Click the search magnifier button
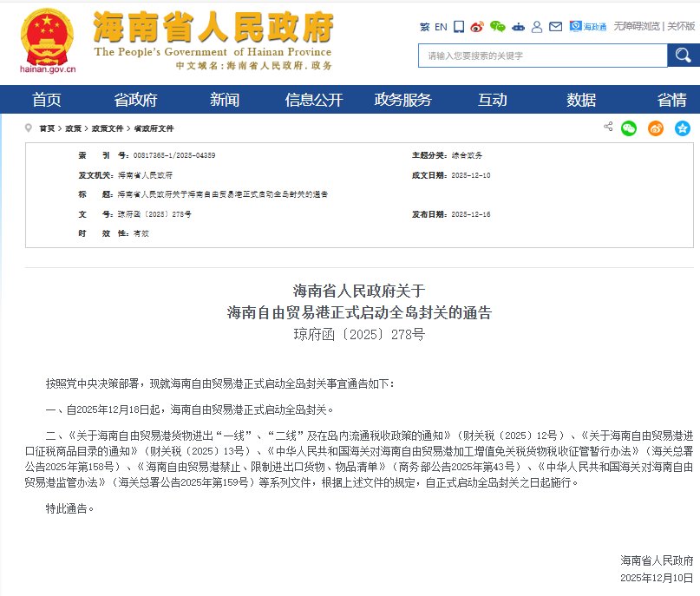Image resolution: width=700 pixels, height=596 pixels. click(684, 56)
